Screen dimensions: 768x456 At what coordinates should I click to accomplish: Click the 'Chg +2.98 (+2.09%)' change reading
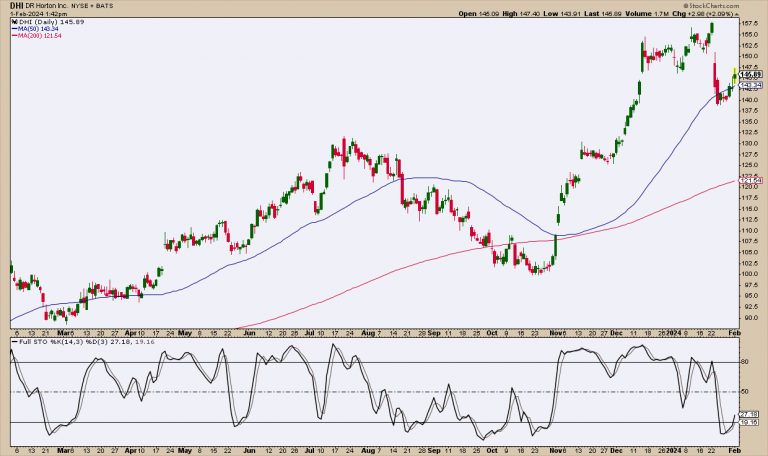pyautogui.click(x=703, y=14)
